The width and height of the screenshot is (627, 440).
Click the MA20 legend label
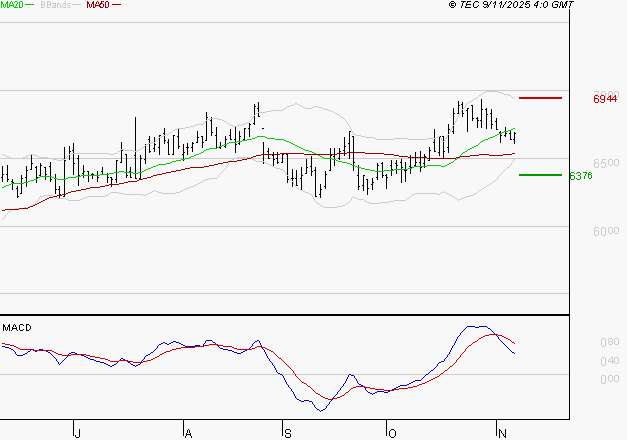point(12,5)
